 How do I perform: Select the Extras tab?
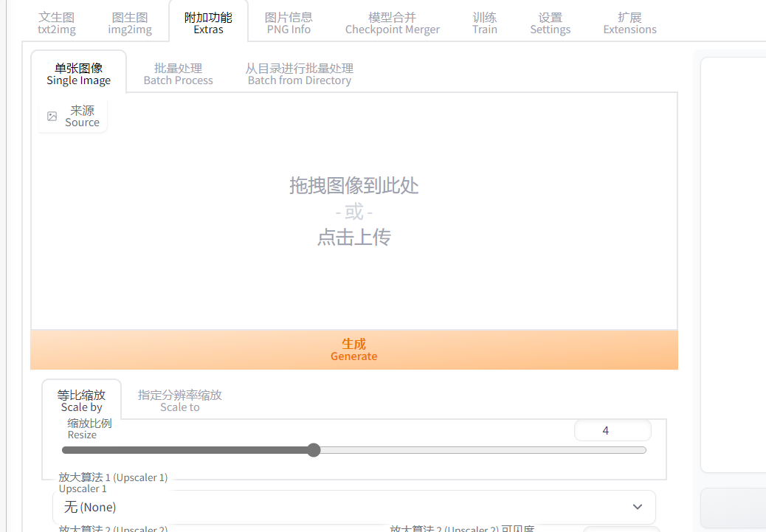[x=208, y=24]
